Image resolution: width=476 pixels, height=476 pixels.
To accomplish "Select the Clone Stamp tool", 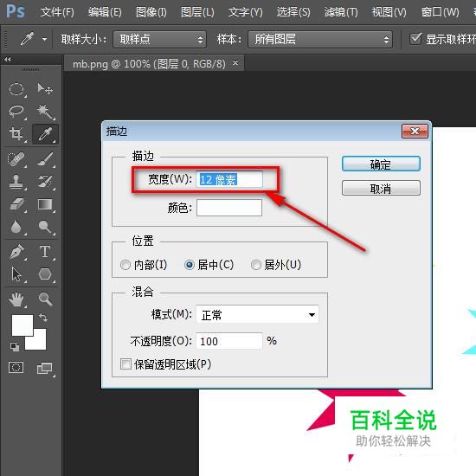I will point(16,182).
